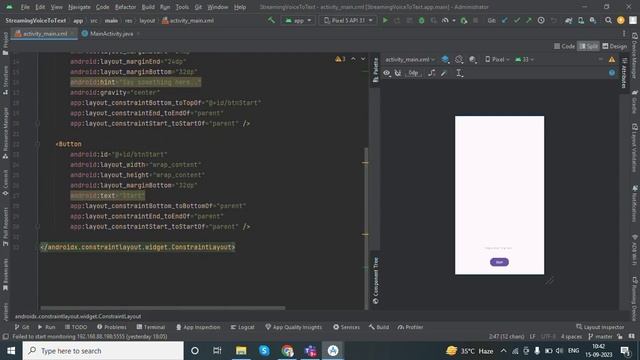Open the Problems tool window

tap(111, 327)
